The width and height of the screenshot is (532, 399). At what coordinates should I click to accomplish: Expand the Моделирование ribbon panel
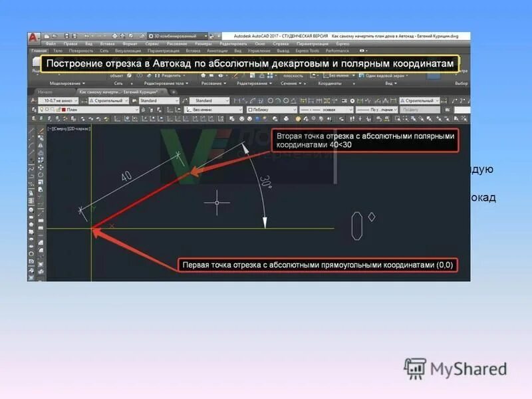point(67,84)
